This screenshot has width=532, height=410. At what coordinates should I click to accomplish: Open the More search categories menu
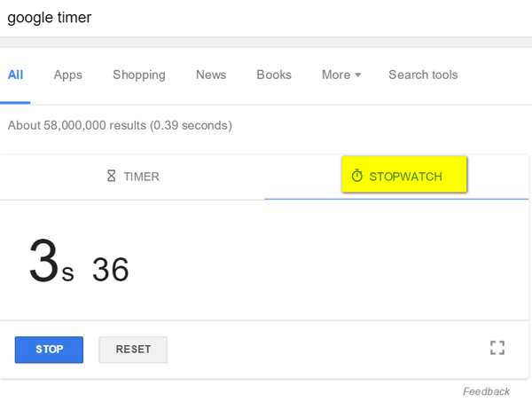[341, 75]
